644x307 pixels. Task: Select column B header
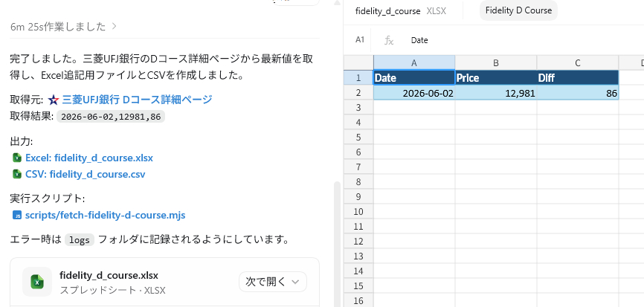click(496, 62)
